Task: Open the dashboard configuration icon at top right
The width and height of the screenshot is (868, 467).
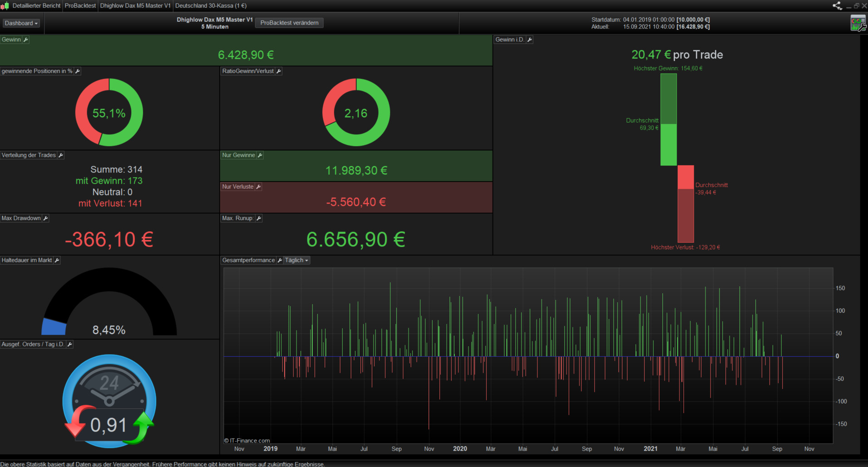Action: (x=858, y=23)
